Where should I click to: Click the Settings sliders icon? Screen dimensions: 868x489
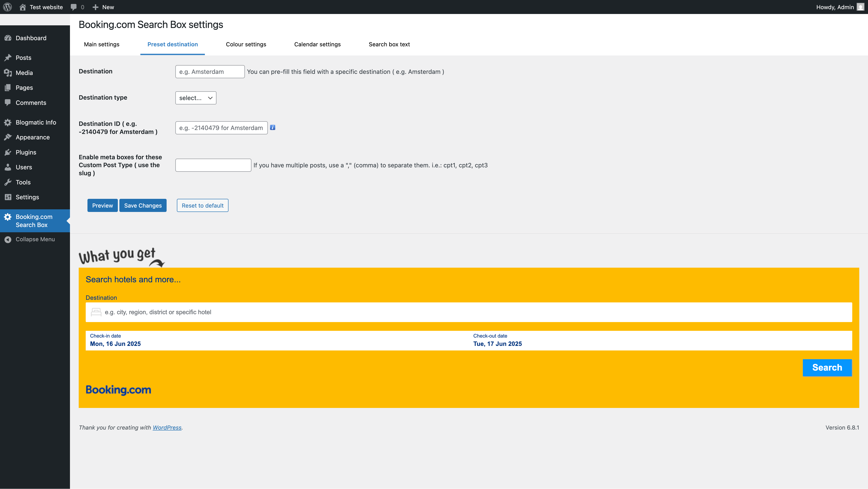point(8,197)
